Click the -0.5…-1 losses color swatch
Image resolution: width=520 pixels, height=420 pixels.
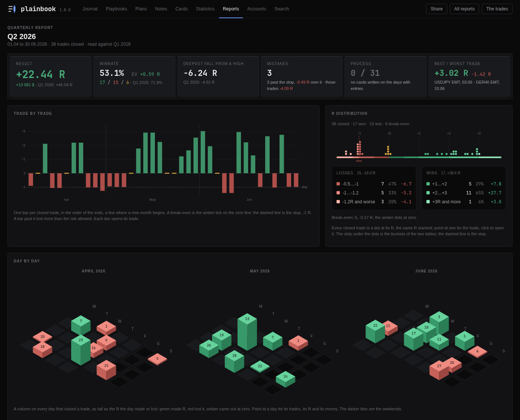(338, 184)
